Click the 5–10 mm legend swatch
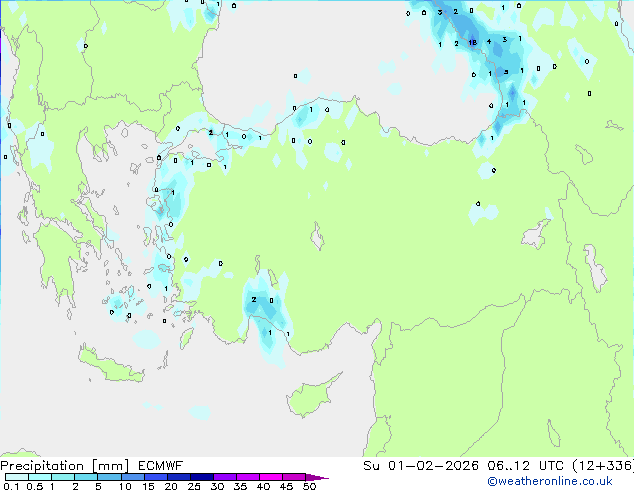This screenshot has width=634, height=490. pyautogui.click(x=109, y=477)
